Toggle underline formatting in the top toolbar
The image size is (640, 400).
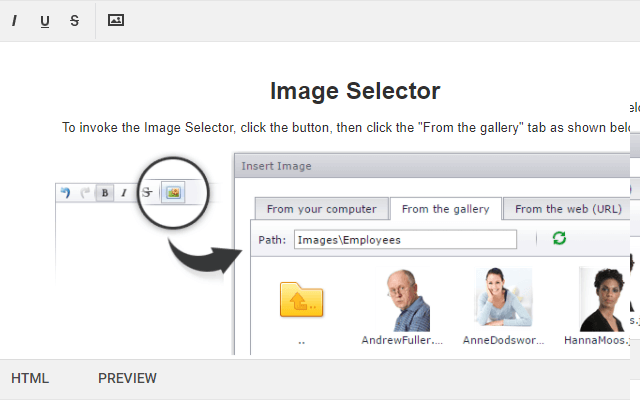tap(44, 20)
